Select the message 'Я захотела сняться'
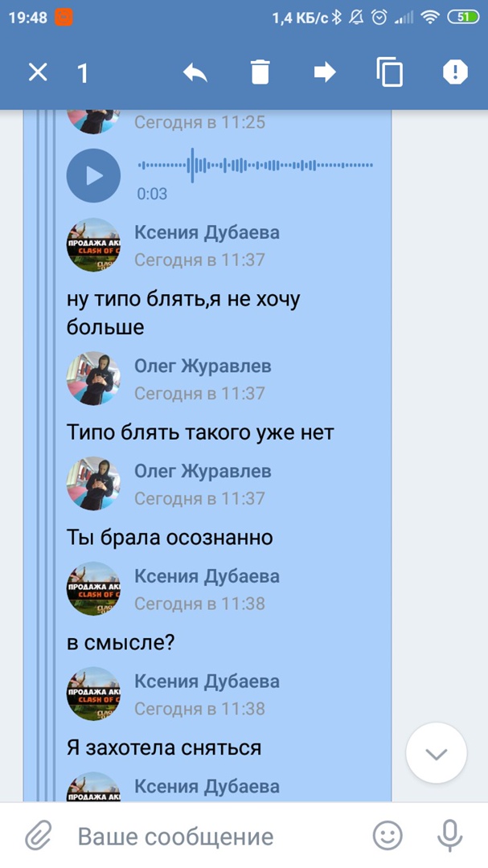 164,748
